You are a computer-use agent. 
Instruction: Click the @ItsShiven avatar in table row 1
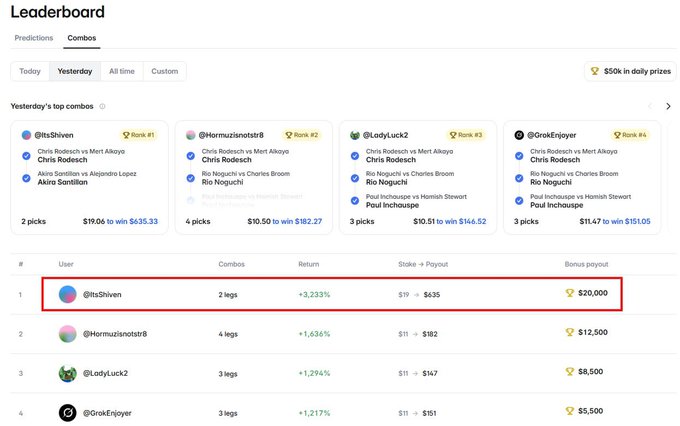(68, 295)
